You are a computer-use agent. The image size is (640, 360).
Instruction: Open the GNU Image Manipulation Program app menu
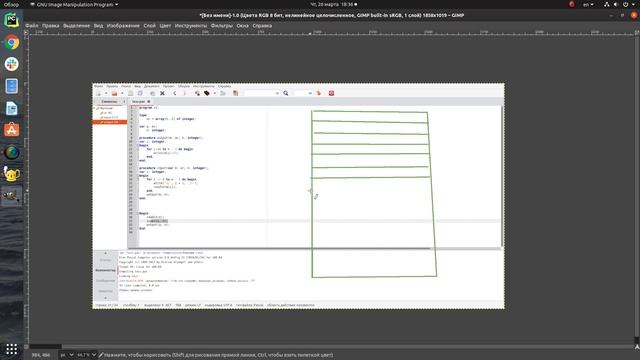click(74, 4)
